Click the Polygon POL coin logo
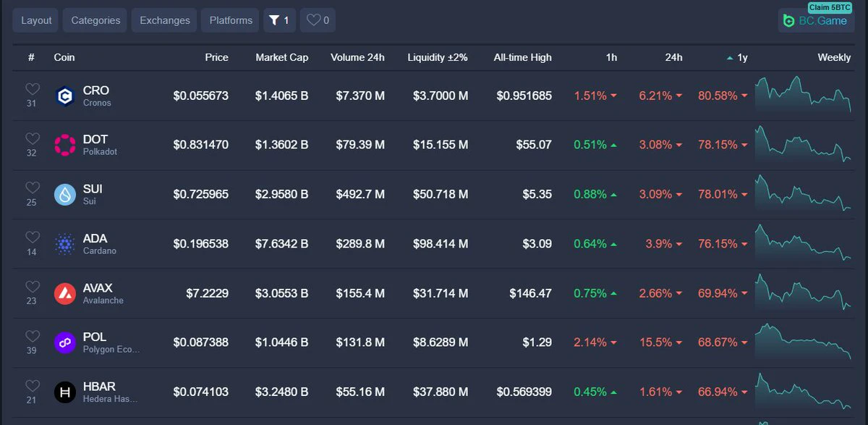This screenshot has width=868, height=425. [x=65, y=342]
